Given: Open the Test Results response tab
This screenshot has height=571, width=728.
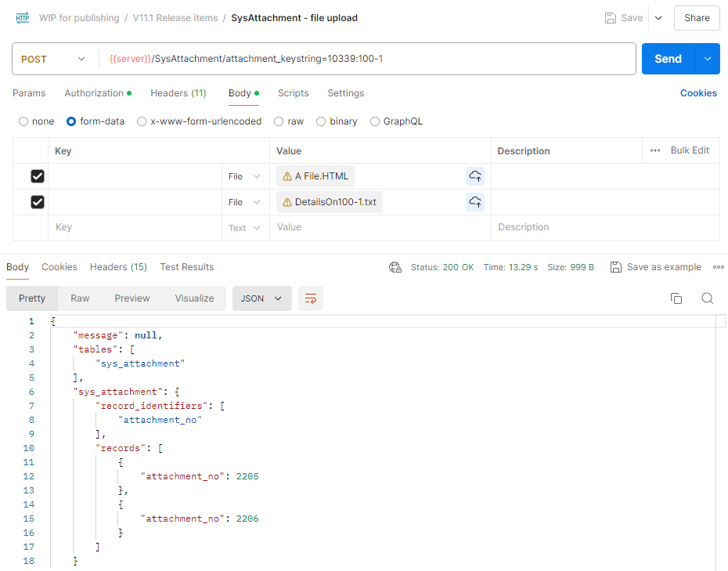Looking at the screenshot, I should point(186,267).
